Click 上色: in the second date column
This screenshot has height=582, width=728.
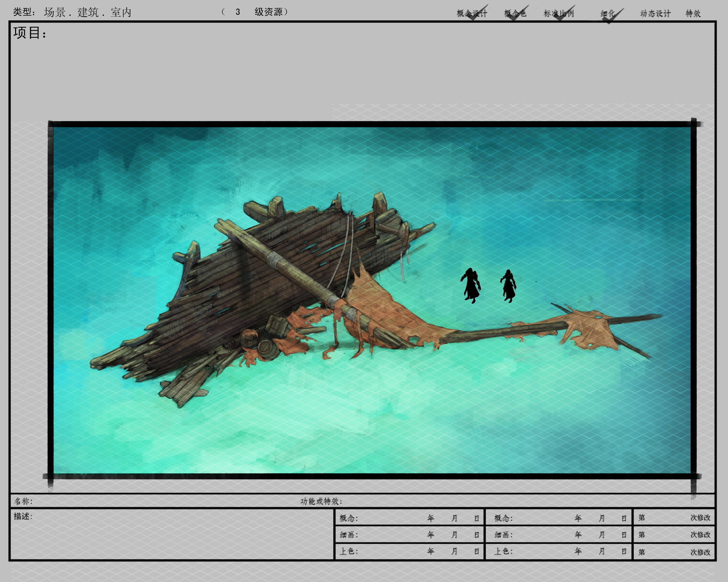(503, 551)
